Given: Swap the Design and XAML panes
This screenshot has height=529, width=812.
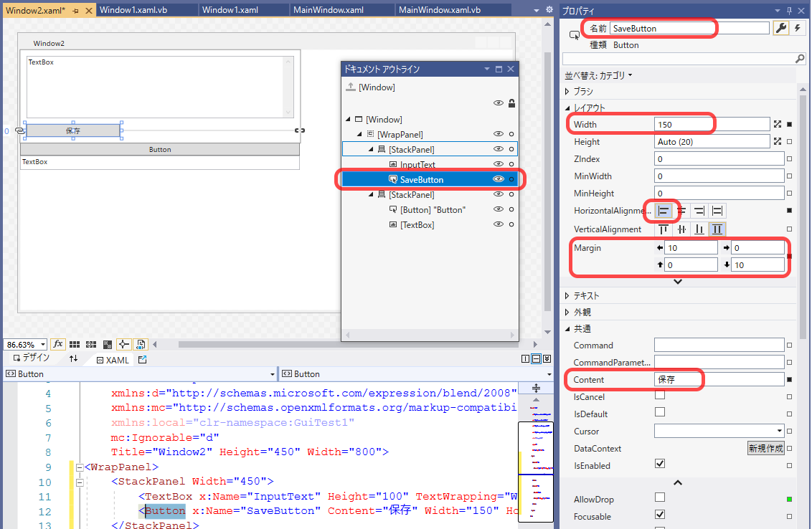Looking at the screenshot, I should [x=74, y=358].
